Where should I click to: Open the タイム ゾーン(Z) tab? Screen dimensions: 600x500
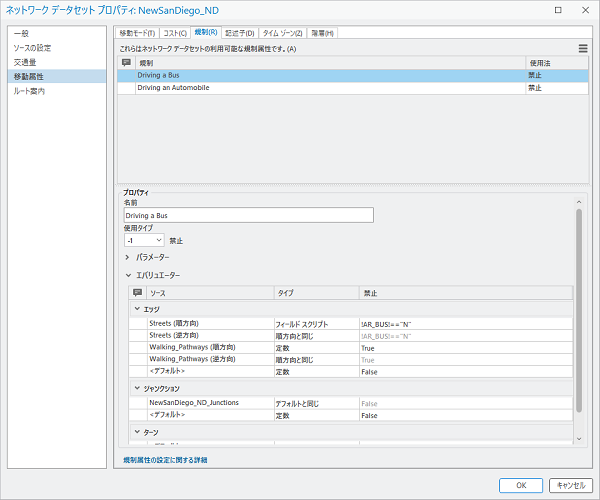[282, 33]
